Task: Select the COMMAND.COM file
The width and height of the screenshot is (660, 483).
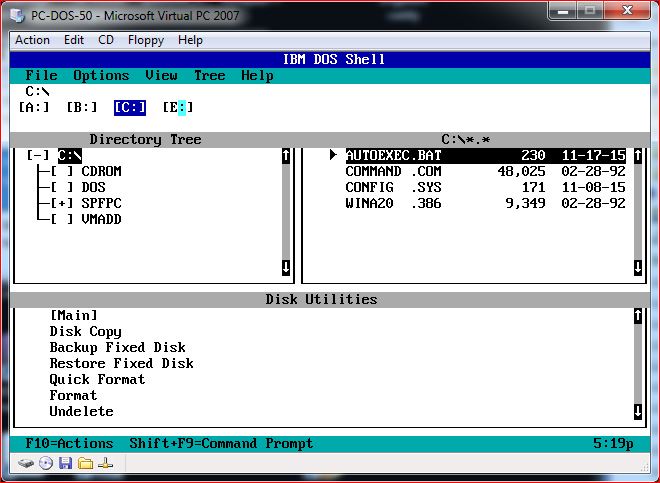Action: click(486, 171)
